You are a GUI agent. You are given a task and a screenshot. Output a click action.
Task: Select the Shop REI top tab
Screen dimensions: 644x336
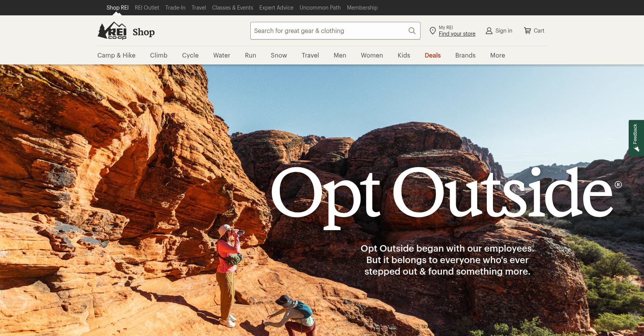pos(117,8)
